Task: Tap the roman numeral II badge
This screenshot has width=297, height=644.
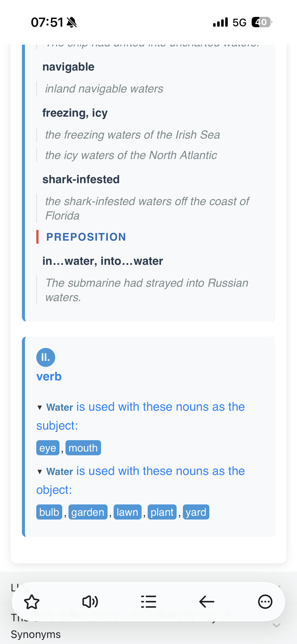Action: click(x=46, y=357)
